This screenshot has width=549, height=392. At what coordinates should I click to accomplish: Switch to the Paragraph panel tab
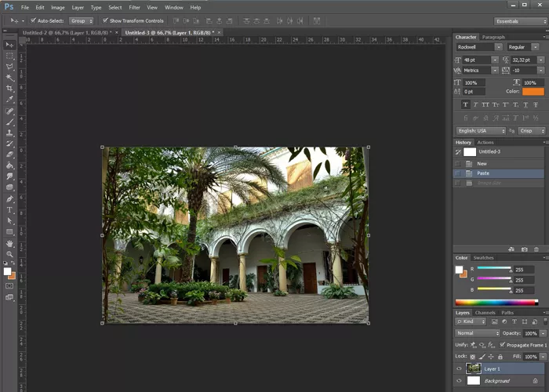click(x=493, y=37)
